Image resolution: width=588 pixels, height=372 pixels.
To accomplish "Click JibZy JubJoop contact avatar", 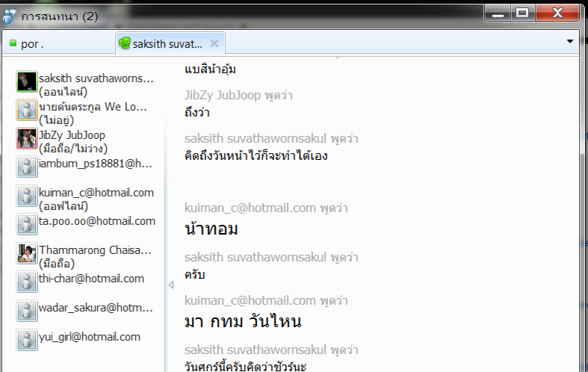I will point(27,139).
